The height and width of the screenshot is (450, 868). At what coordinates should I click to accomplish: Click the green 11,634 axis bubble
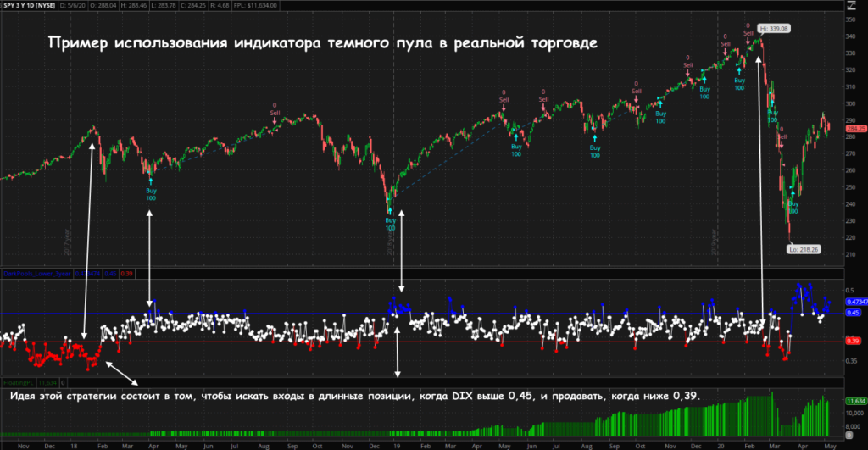[856, 401]
